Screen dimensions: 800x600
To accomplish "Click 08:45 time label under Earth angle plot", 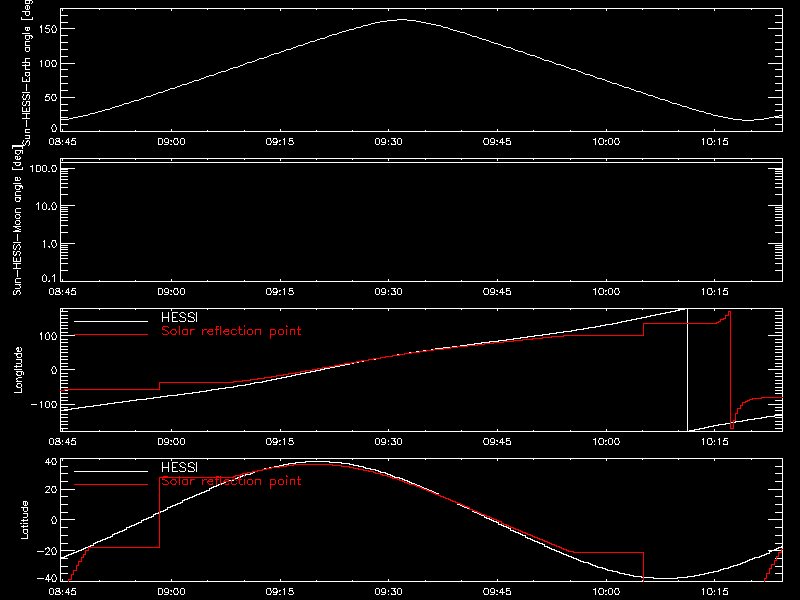I will [62, 141].
